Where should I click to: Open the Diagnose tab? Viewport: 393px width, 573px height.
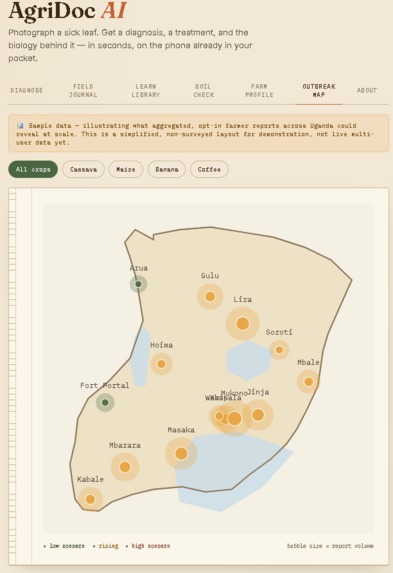pos(27,91)
